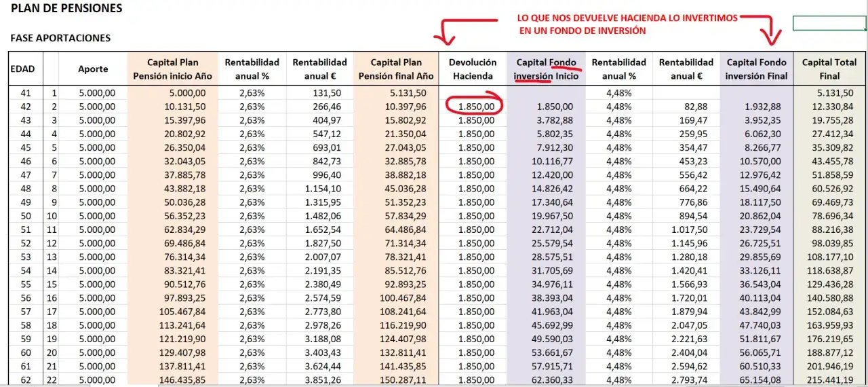Select the Capital Total Final header

coord(829,69)
